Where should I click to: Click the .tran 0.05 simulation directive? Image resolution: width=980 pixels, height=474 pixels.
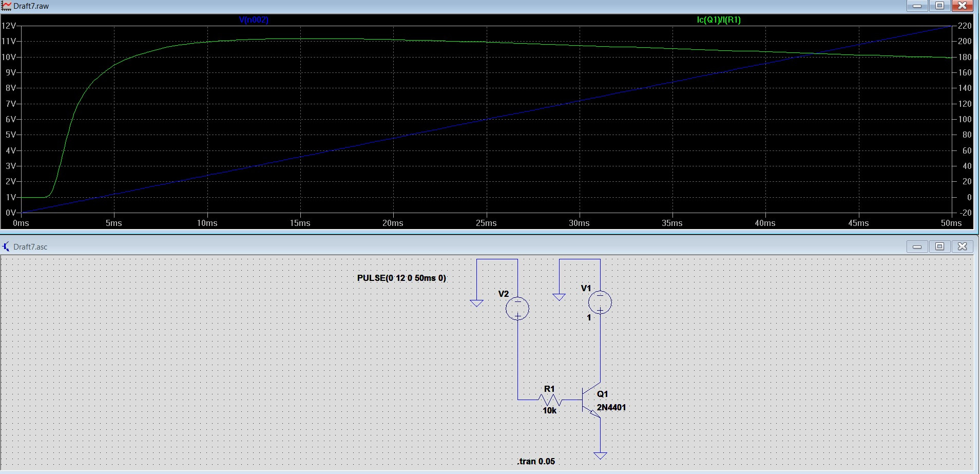point(535,461)
